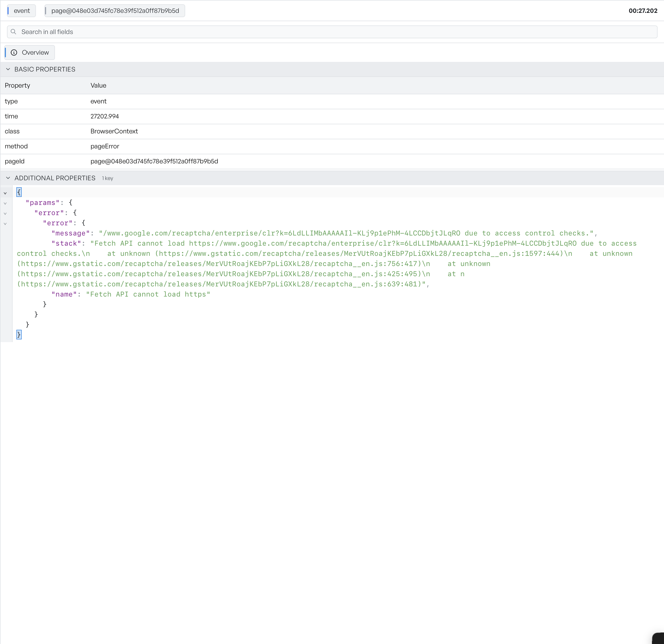Click the "name" JSON key
This screenshot has height=644, width=664.
[x=64, y=294]
